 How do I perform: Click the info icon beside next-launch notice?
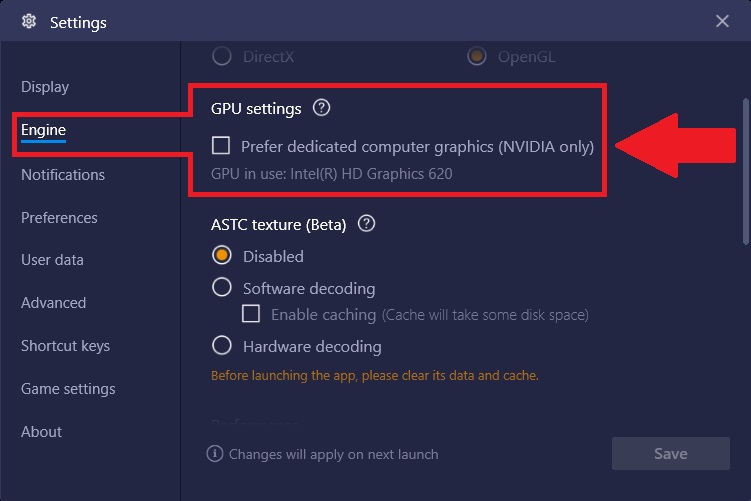[215, 454]
